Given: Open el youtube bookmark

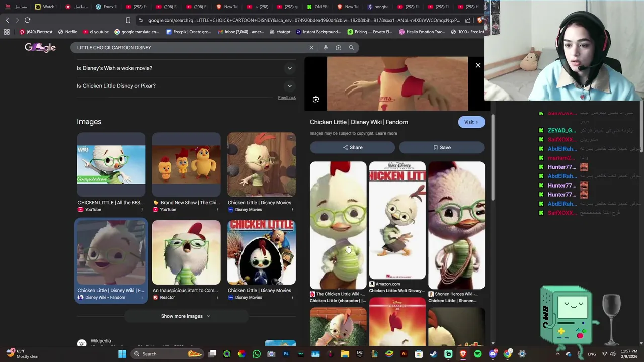Looking at the screenshot, I should (96, 32).
